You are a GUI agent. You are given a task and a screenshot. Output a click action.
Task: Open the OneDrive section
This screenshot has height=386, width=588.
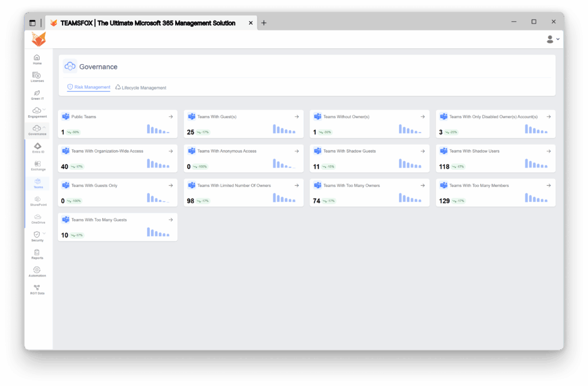coord(37,218)
